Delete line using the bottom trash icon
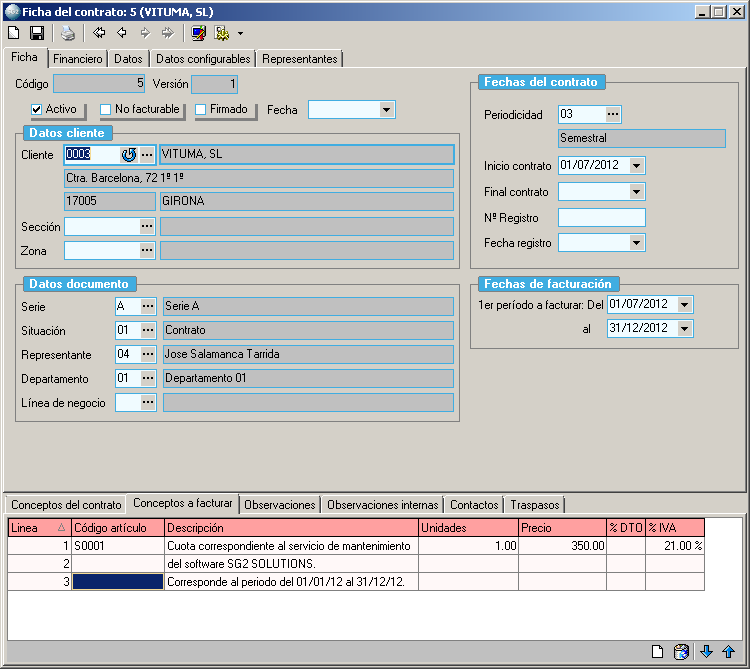 (x=681, y=651)
